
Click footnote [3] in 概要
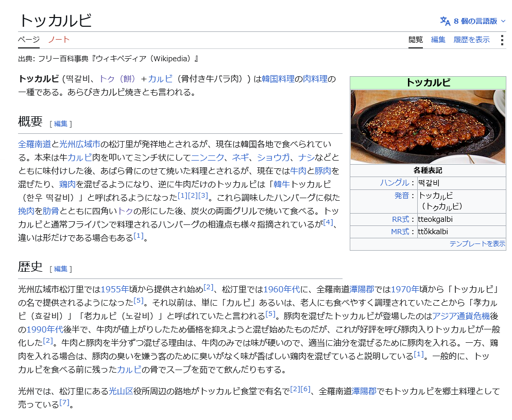point(203,196)
